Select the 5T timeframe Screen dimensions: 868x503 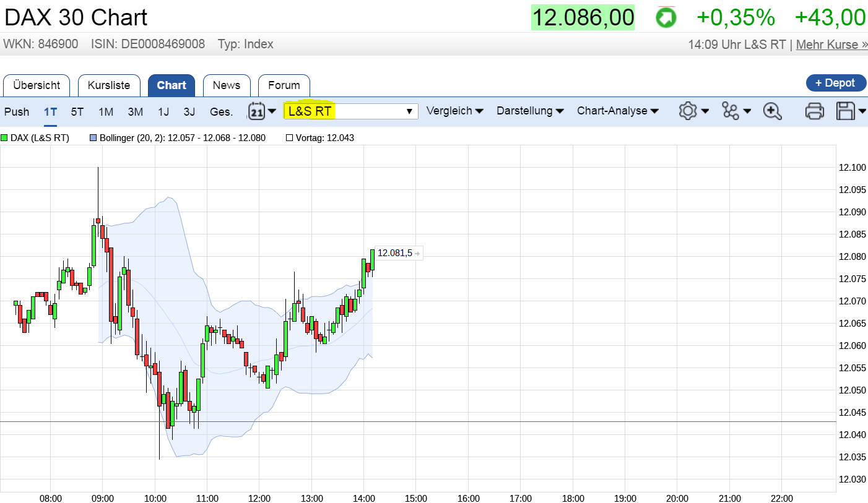click(x=77, y=111)
